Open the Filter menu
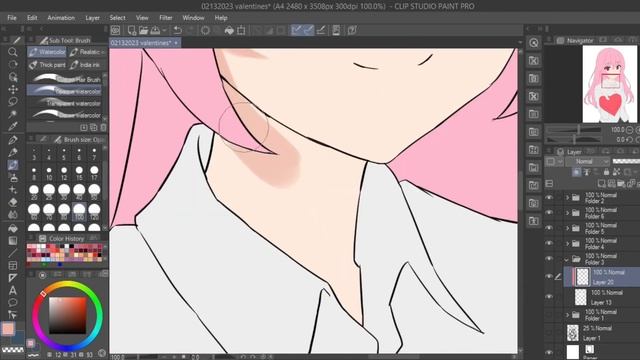640x360 pixels. coord(166,18)
